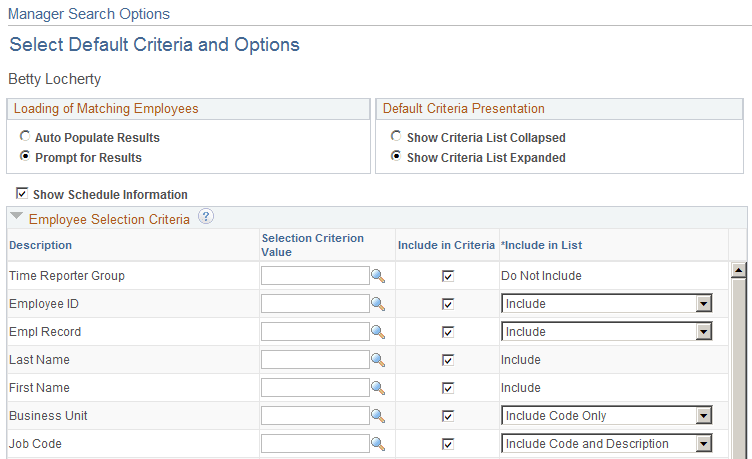The image size is (752, 459).
Task: Open lookup for Last Name field
Action: pos(378,360)
